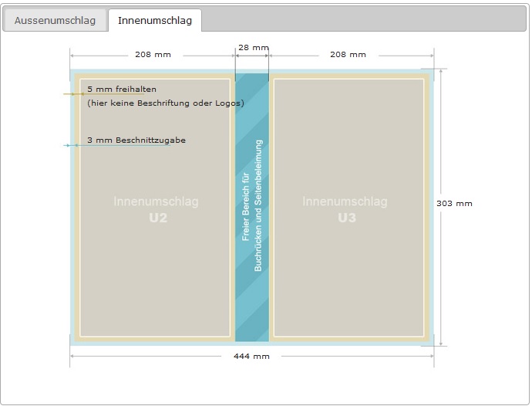The image size is (532, 406).
Task: Click the Innenumschlag U3 panel label
Action: (345, 209)
